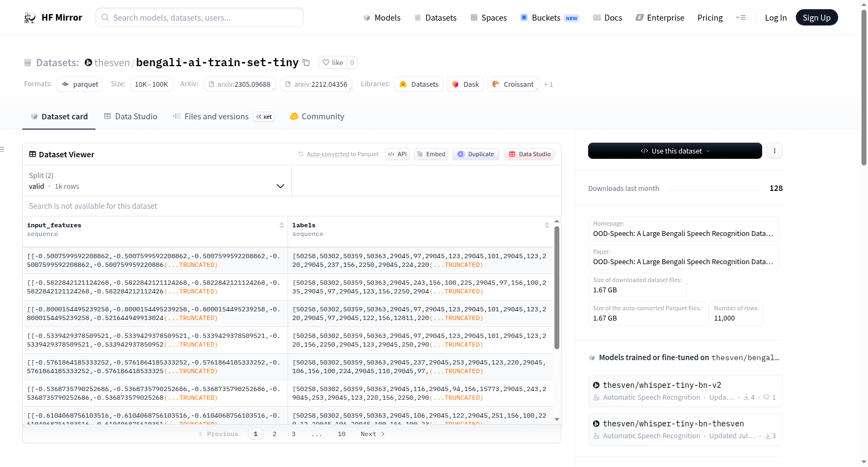The width and height of the screenshot is (868, 467).
Task: Filter by parquet format tag
Action: click(x=80, y=84)
